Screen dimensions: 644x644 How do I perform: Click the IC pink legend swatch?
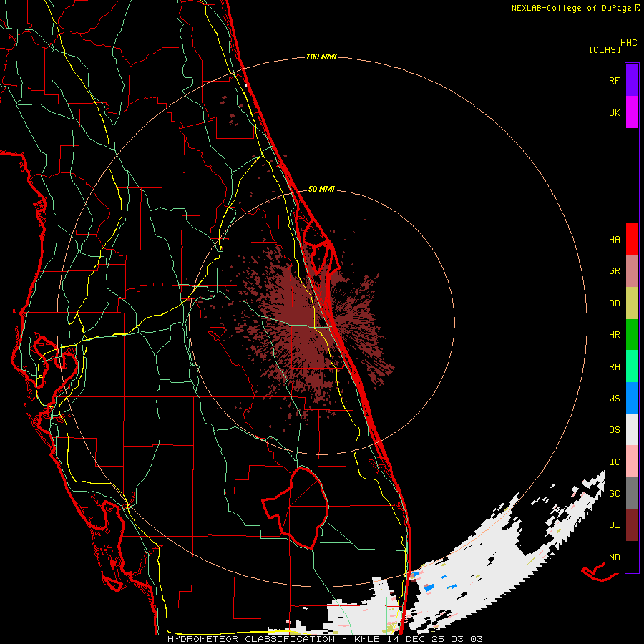(632, 462)
